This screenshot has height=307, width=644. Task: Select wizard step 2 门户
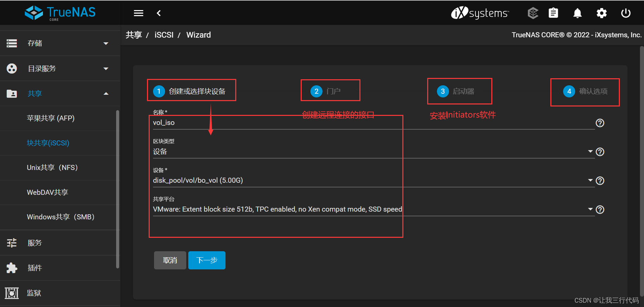pyautogui.click(x=326, y=91)
